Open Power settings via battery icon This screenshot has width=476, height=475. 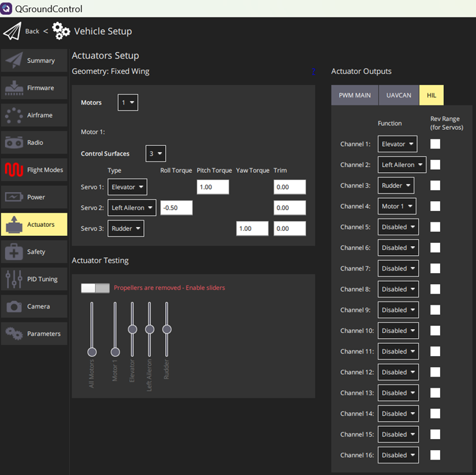pyautogui.click(x=14, y=197)
